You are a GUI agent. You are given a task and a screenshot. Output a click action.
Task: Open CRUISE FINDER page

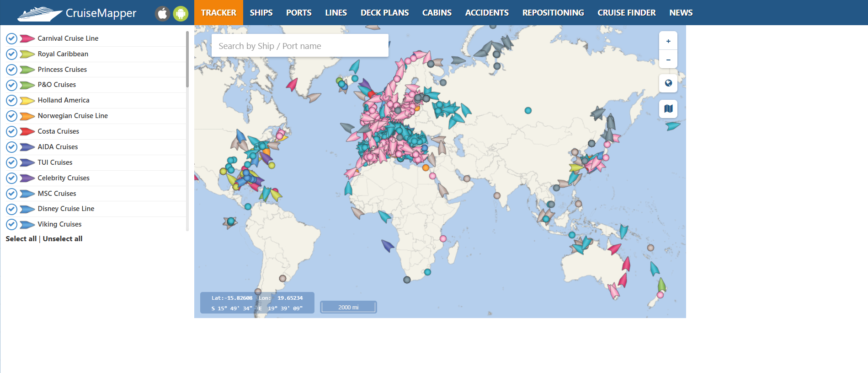627,13
